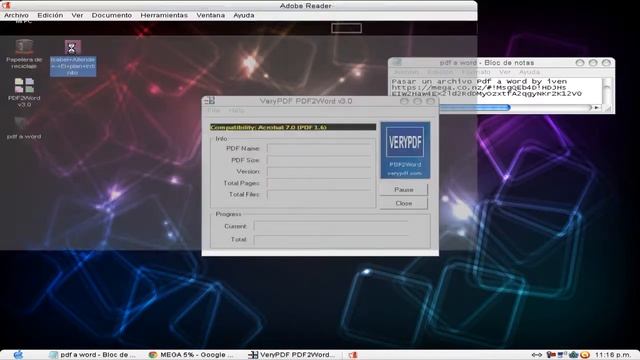This screenshot has height=360, width=640.
Task: Open the Help menu in VeryPDF PDF2Word
Action: tap(236, 111)
